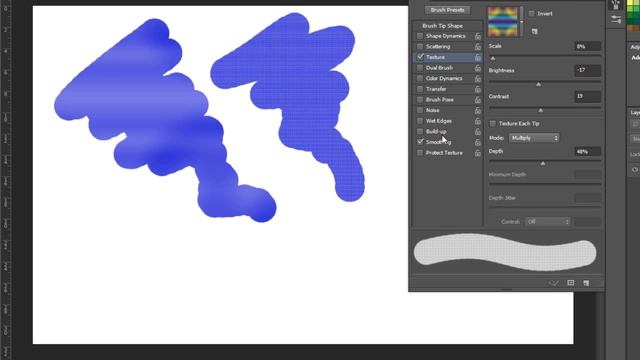Enable the Build-up checkbox
This screenshot has width=640, height=360.
(420, 131)
